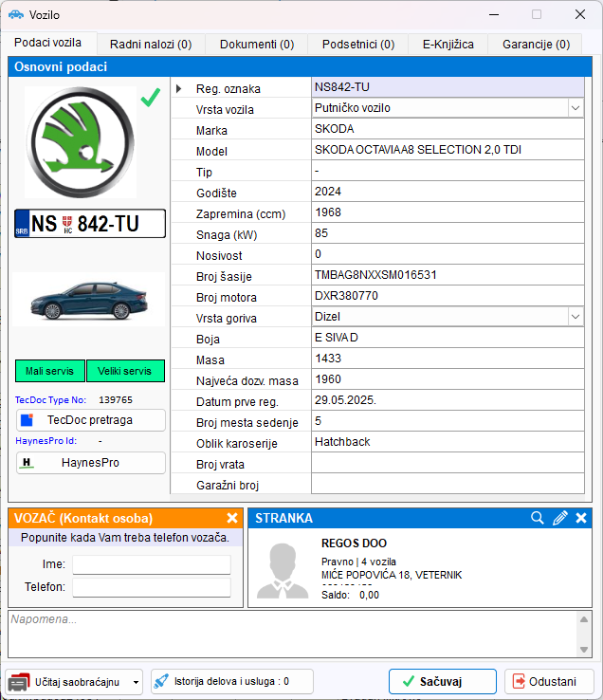The height and width of the screenshot is (700, 603).
Task: Open the E-Knjižica tab
Action: pyautogui.click(x=448, y=45)
